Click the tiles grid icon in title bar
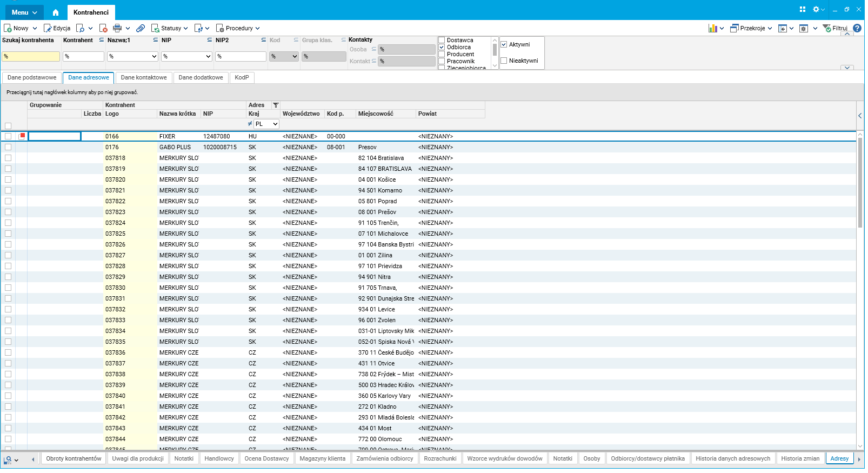The image size is (868, 473). 803,9
